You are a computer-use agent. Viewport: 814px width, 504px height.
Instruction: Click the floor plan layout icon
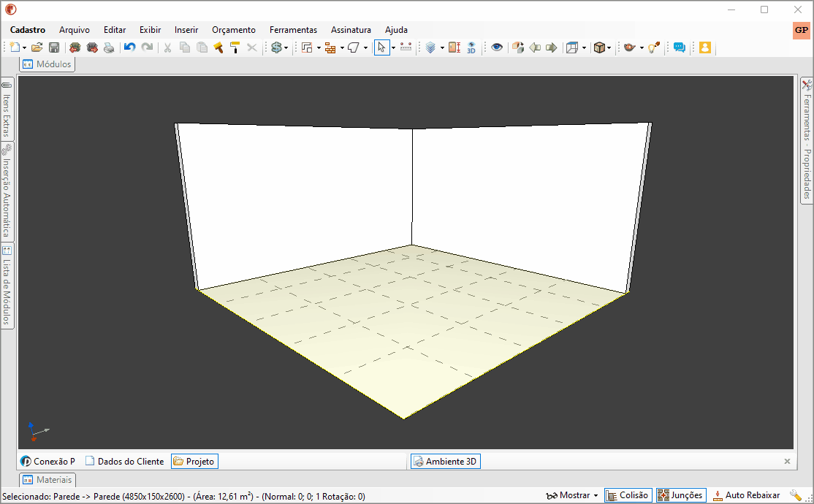point(308,47)
